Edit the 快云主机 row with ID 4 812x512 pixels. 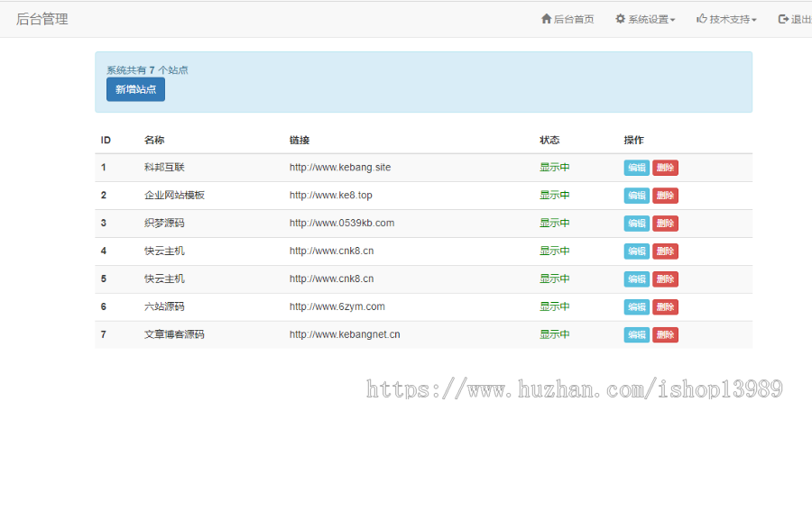636,251
